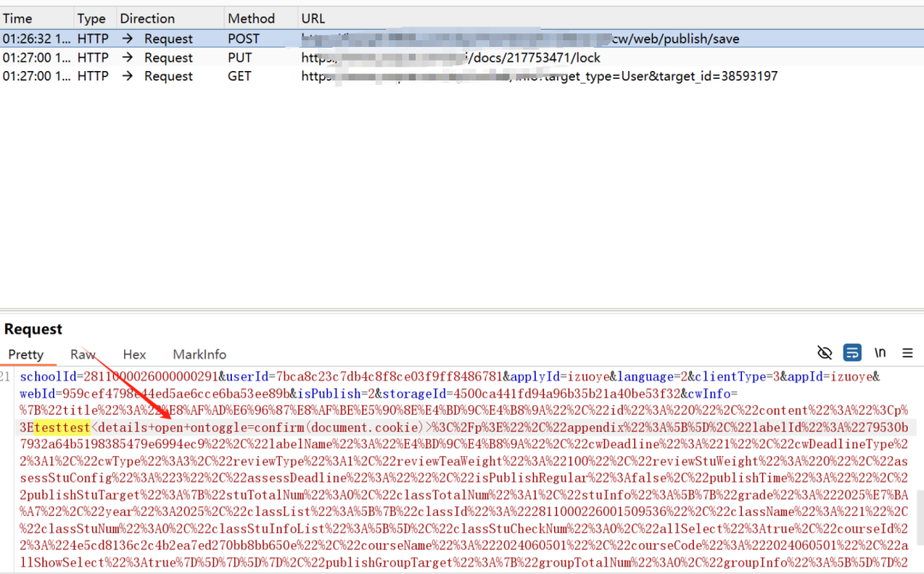Image resolution: width=924 pixels, height=574 pixels.
Task: Switch to the Pretty tab
Action: pyautogui.click(x=26, y=354)
